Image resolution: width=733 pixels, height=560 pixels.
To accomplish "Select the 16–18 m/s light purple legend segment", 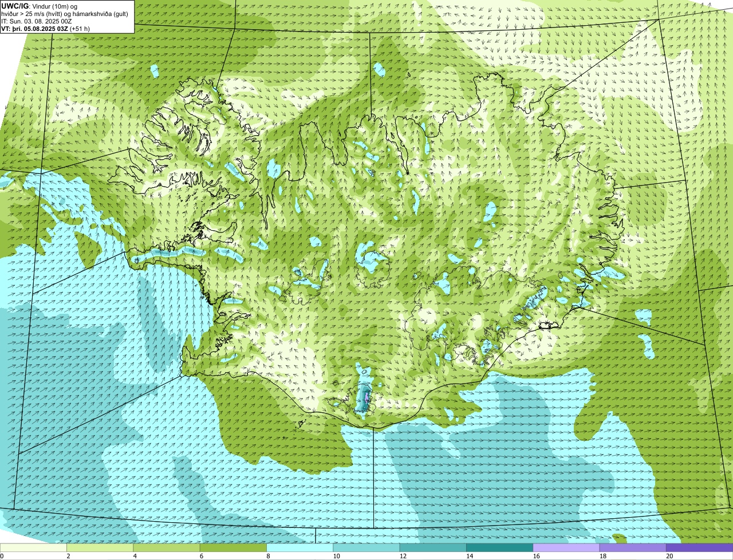I will [x=566, y=547].
